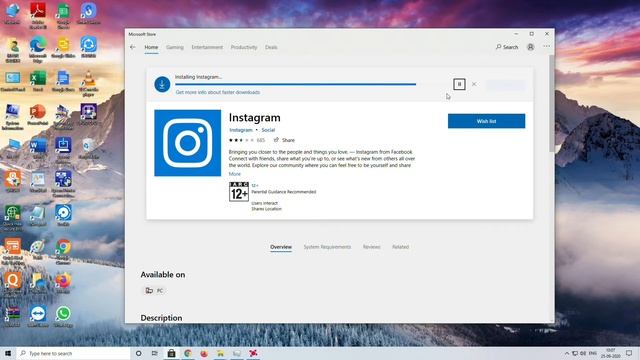Open Paint desktop shortcut

pos(38,249)
